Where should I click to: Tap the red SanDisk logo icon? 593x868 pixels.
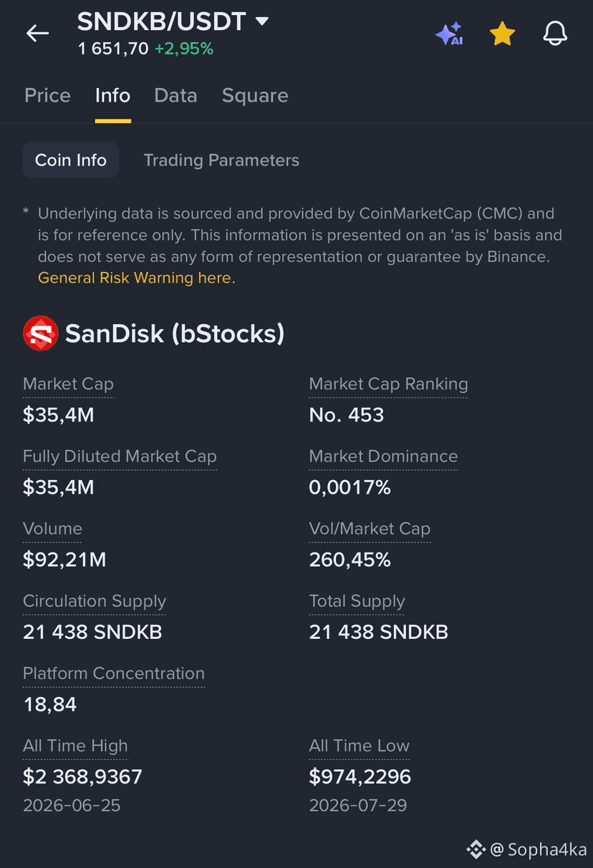pos(40,333)
